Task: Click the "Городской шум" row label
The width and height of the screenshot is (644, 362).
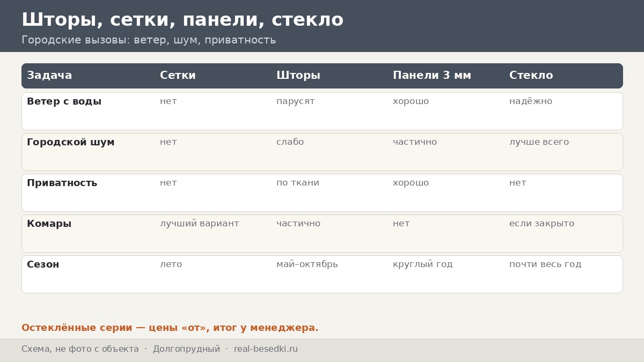Action: [x=71, y=142]
